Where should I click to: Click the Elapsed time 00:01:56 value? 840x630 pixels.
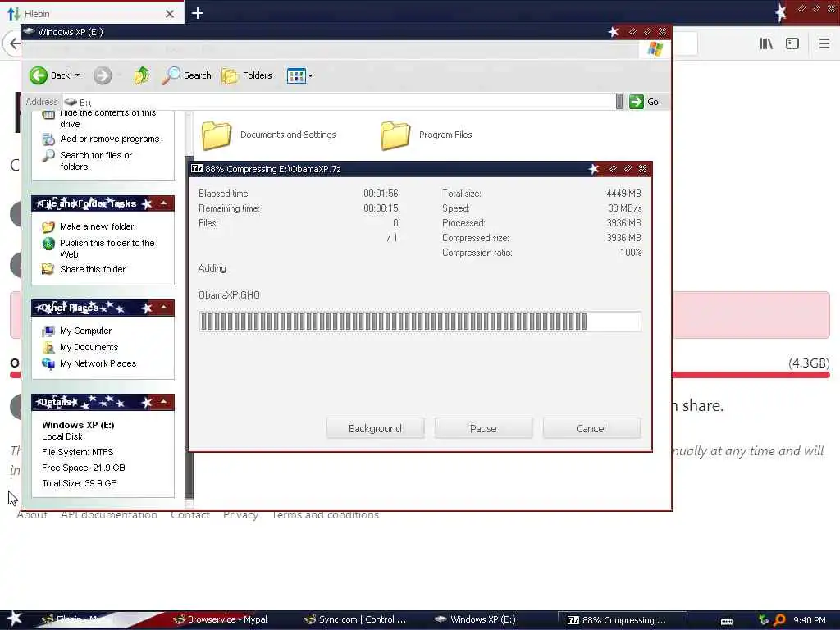click(x=381, y=194)
